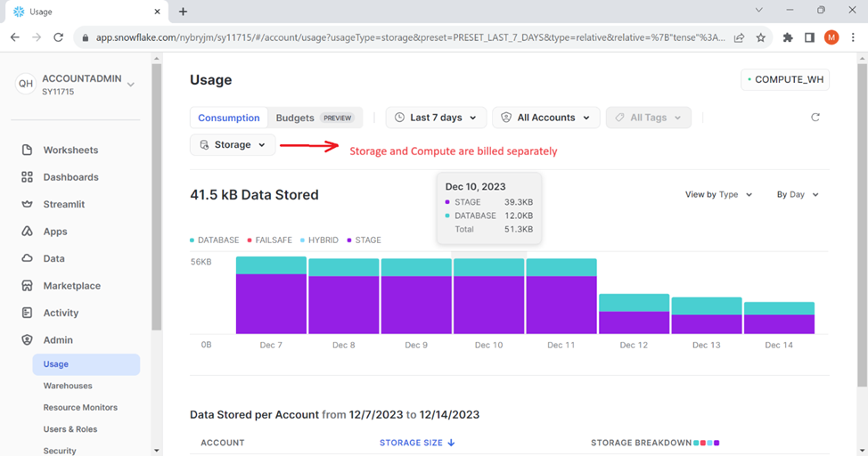Toggle the FAILSAFE legend series

275,240
